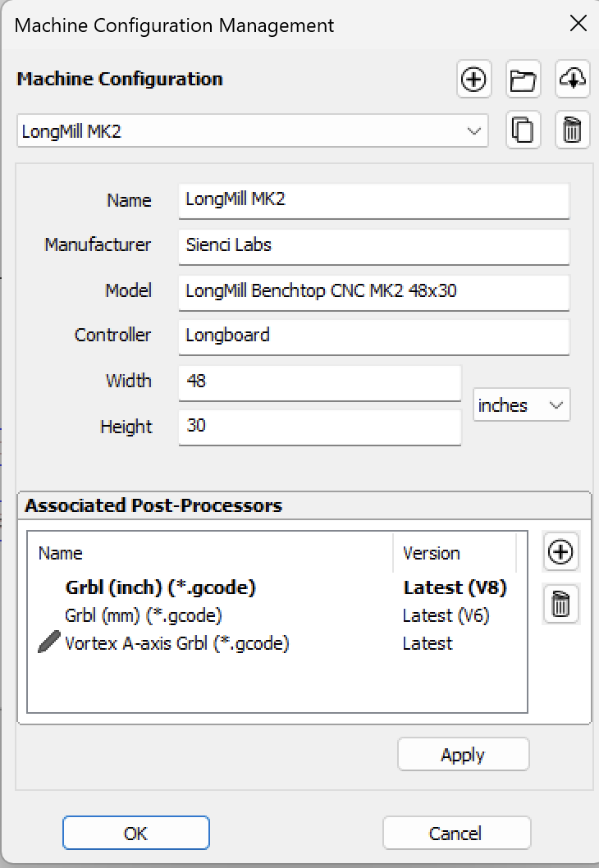Click the Version column header
Viewport: 599px width, 868px height.
(x=455, y=553)
